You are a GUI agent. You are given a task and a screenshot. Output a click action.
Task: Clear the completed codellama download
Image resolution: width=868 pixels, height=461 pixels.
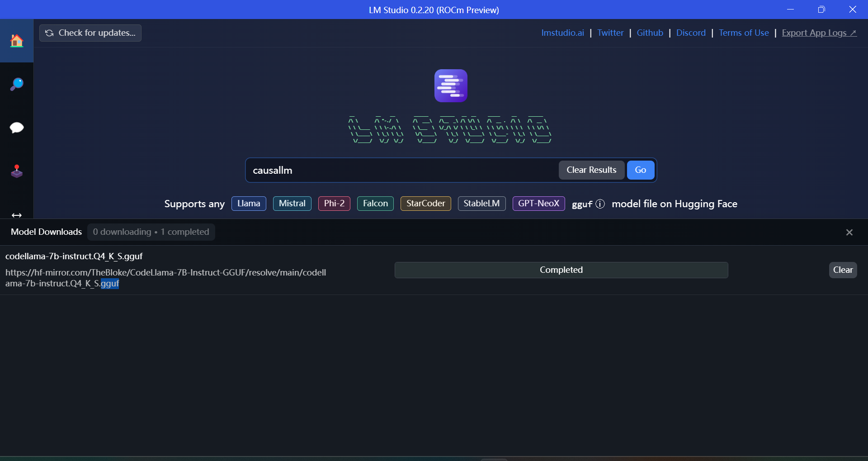(843, 270)
